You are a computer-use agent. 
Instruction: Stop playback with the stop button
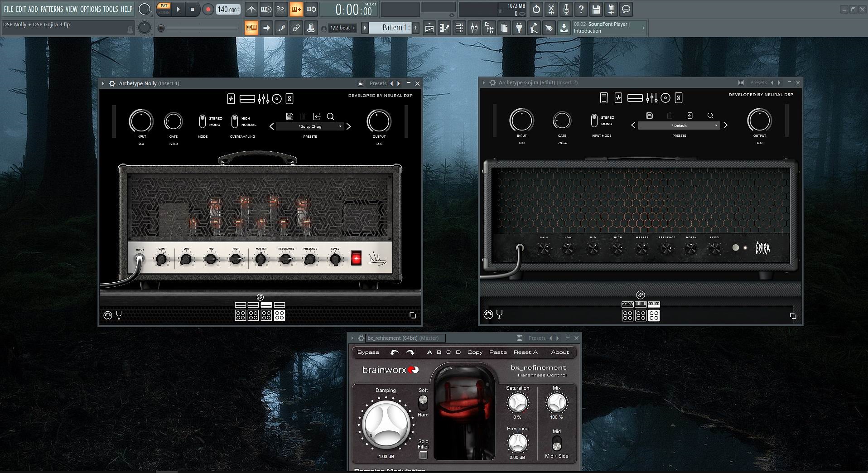click(193, 9)
